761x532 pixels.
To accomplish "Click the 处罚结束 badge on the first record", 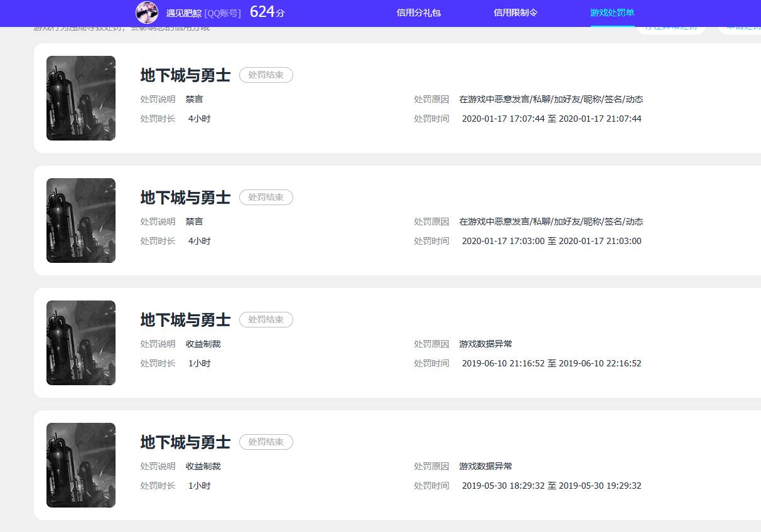I will tap(266, 75).
